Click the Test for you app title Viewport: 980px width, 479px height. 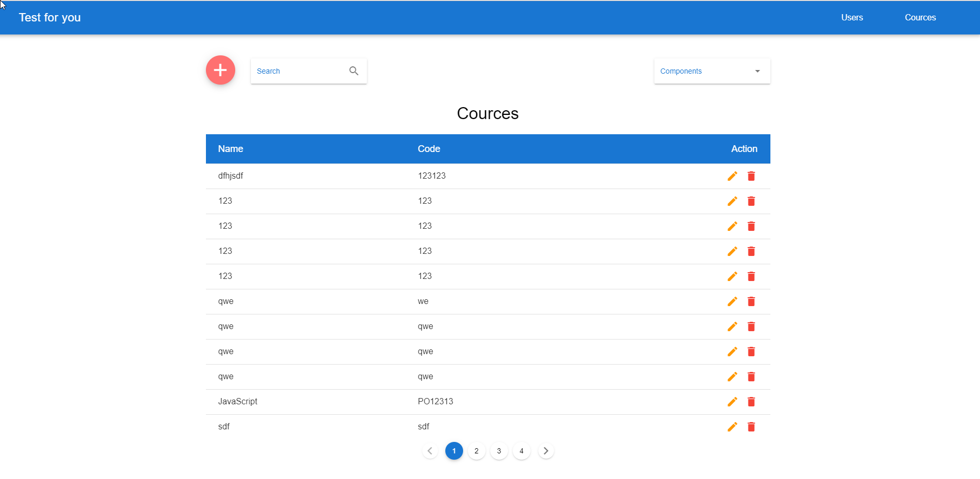[50, 17]
